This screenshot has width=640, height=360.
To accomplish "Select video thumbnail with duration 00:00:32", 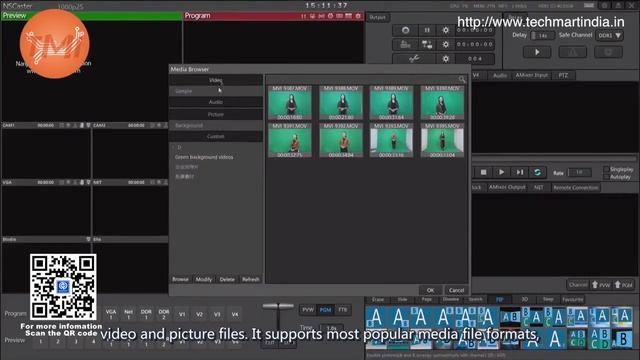I will 290,140.
